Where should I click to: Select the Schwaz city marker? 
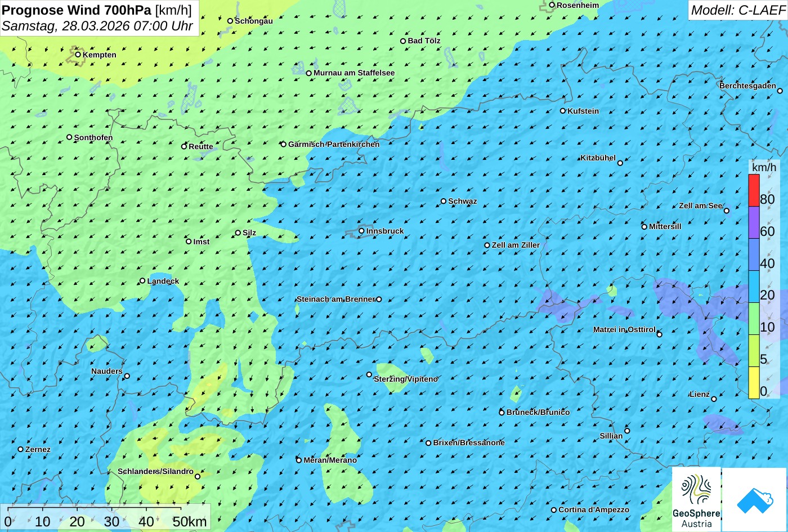444,201
